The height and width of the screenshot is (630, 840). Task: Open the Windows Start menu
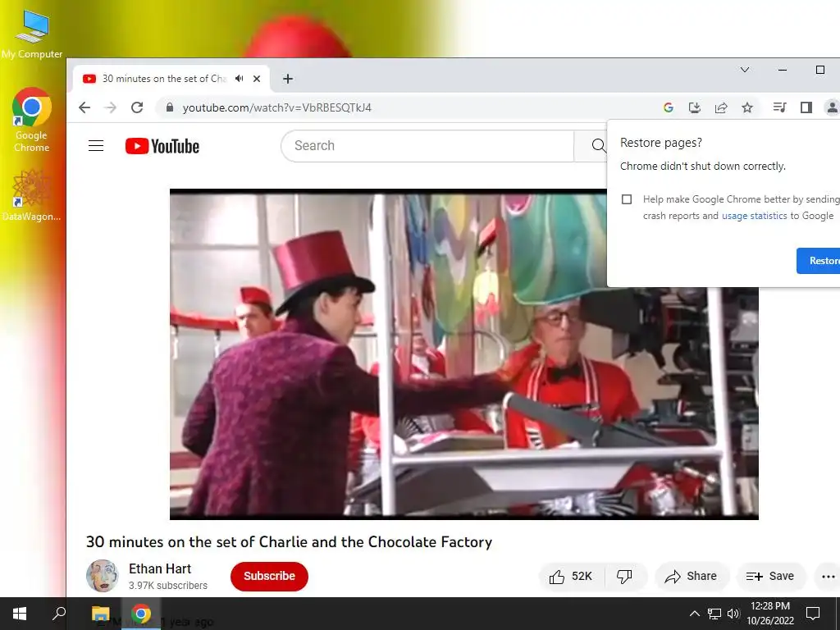tap(20, 614)
